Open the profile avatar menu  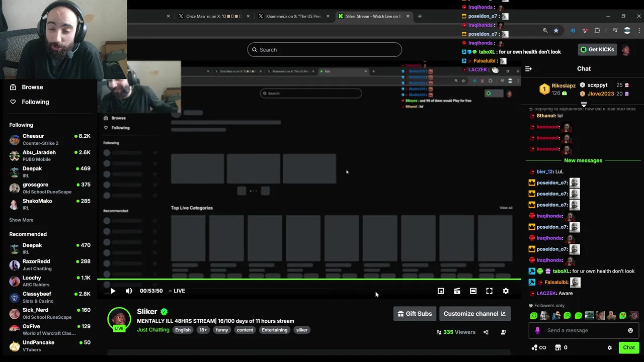[626, 50]
